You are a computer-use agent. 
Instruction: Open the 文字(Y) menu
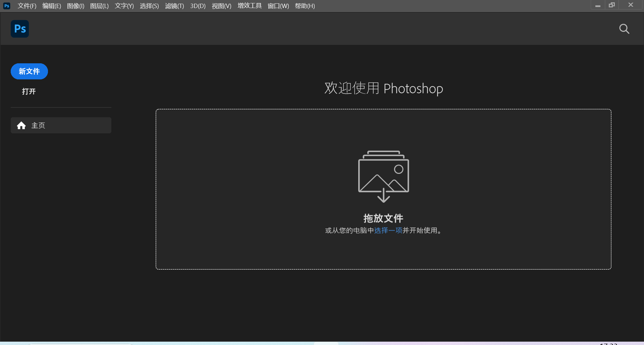point(124,6)
